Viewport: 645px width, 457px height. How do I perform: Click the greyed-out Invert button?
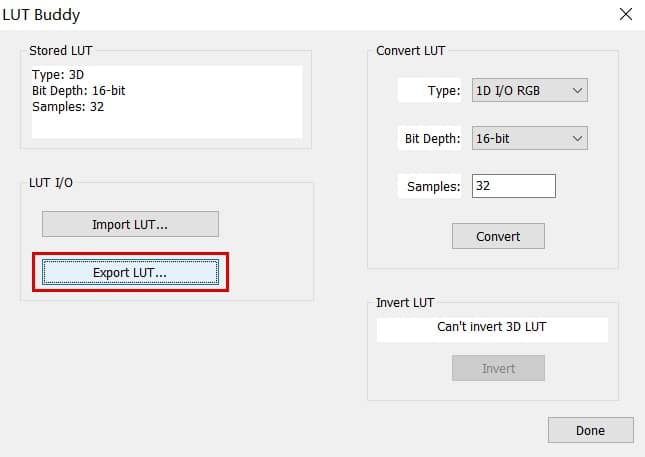[x=498, y=368]
